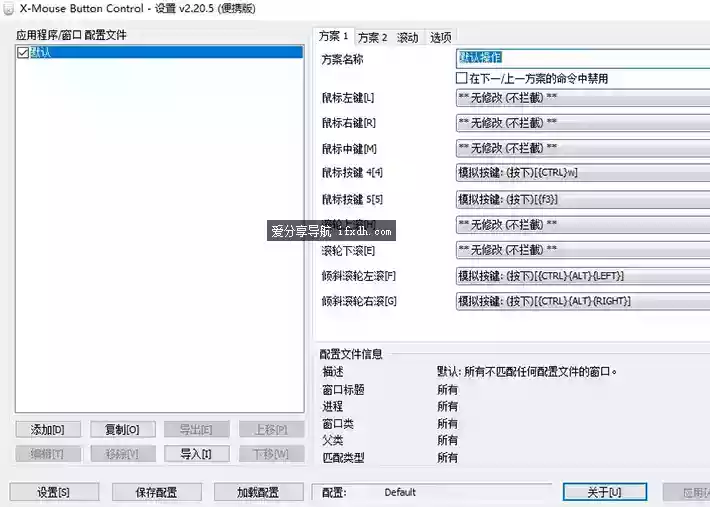
Task: Toggle the 默认 profile checkbox
Action: click(23, 53)
